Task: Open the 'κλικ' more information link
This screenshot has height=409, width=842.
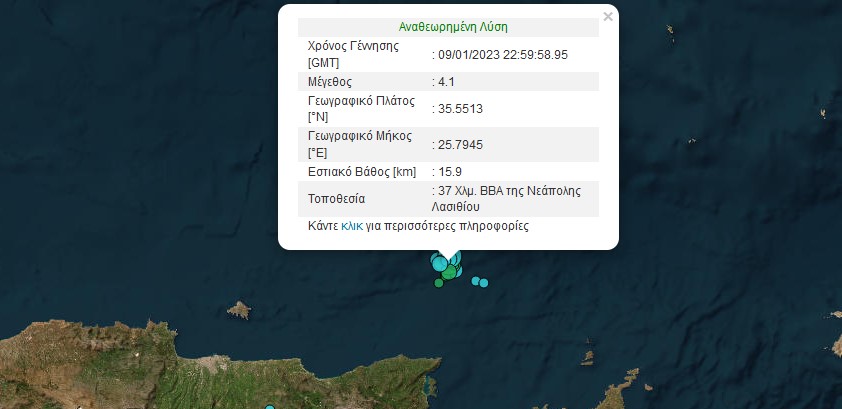Action: pyautogui.click(x=352, y=227)
